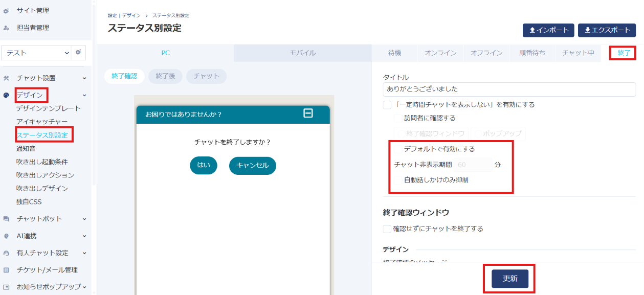
Task: Click the インポート button
Action: (x=548, y=30)
